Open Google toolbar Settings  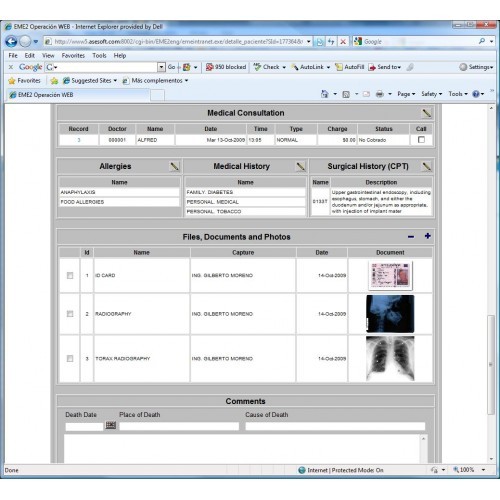point(476,67)
